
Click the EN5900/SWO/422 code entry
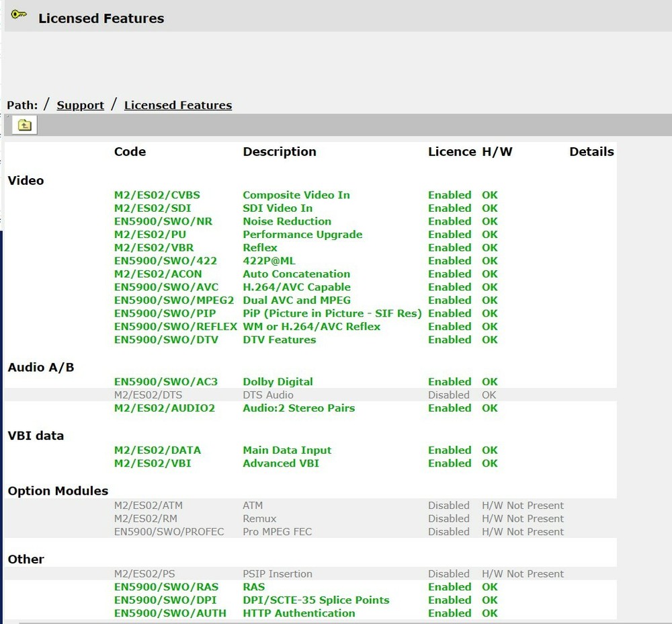(165, 261)
